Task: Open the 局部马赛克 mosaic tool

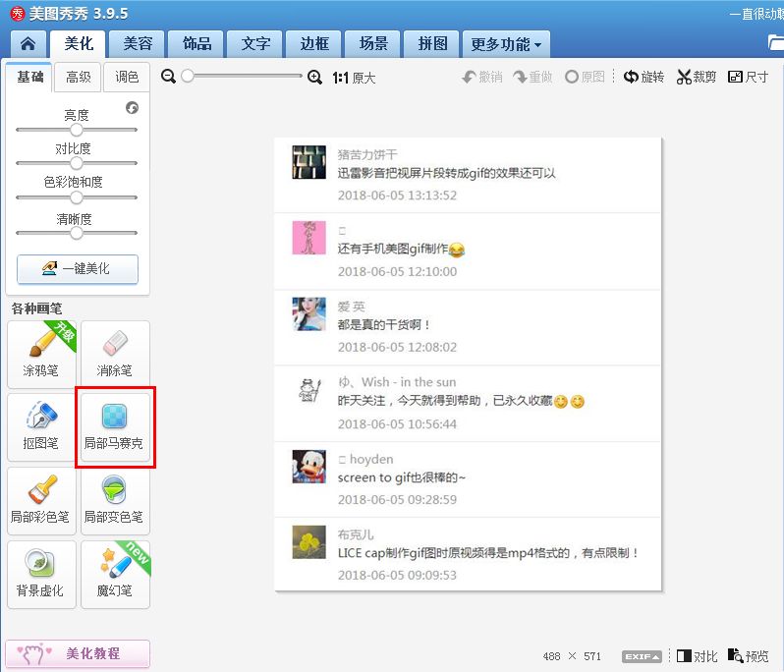Action: tap(114, 426)
